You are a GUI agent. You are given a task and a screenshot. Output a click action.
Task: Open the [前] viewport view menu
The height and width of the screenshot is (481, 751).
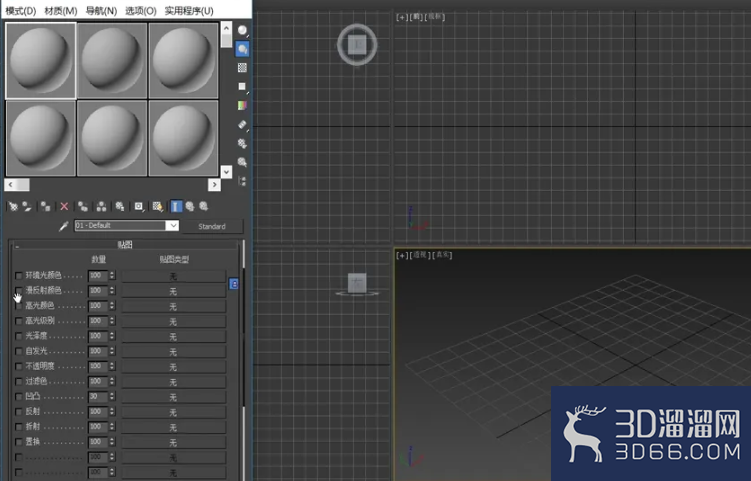(x=416, y=17)
